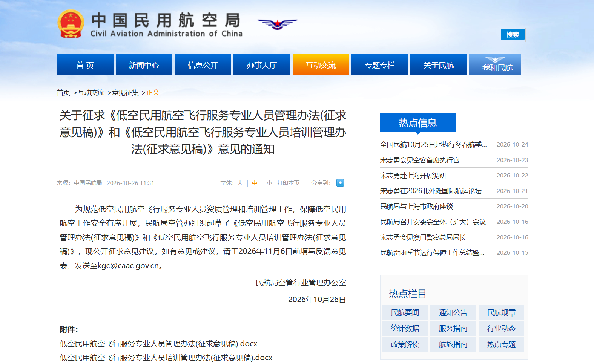Click the national emblem logo
The height and width of the screenshot is (364, 594).
coord(71,24)
